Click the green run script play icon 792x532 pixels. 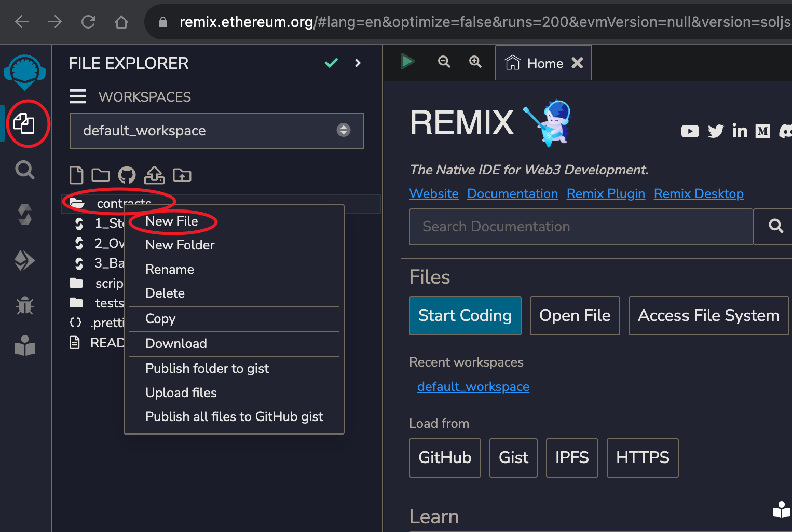pyautogui.click(x=407, y=62)
